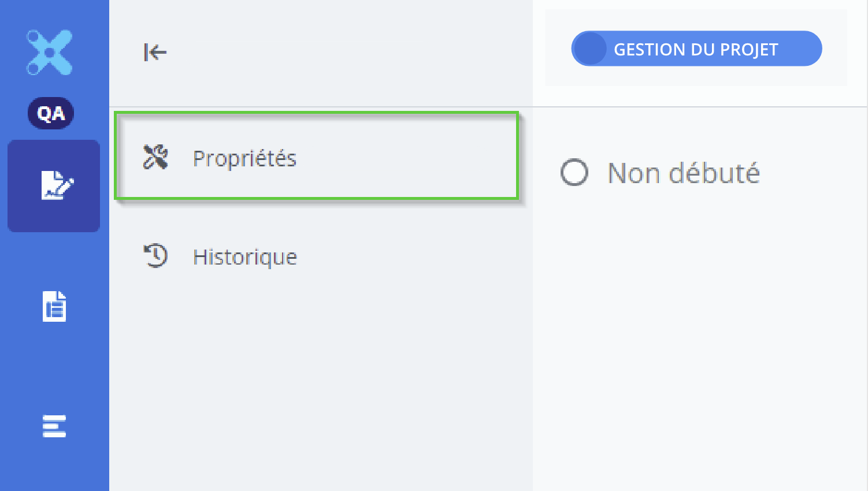Click the Propriétés text label
The height and width of the screenshot is (491, 868).
pyautogui.click(x=244, y=159)
